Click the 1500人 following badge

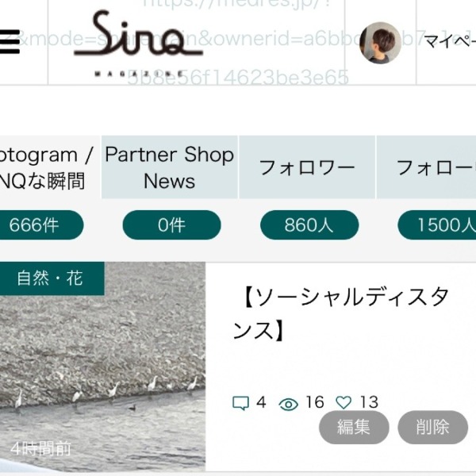pyautogui.click(x=437, y=225)
